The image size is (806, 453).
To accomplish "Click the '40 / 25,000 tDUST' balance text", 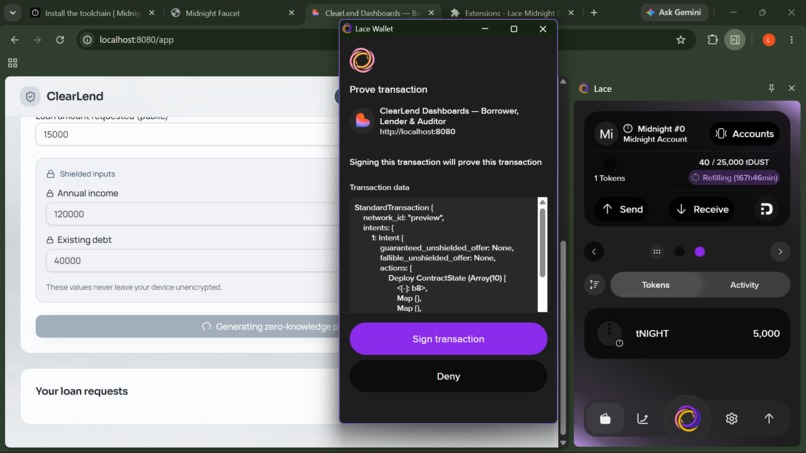I will coord(734,162).
